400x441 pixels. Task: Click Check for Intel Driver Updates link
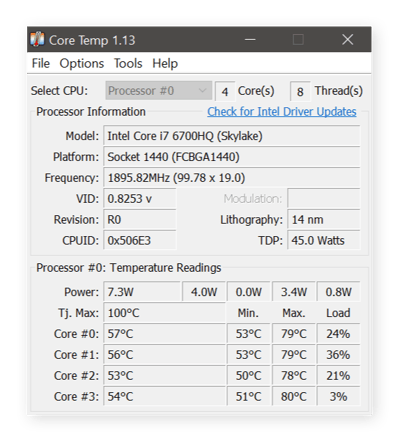pos(282,112)
